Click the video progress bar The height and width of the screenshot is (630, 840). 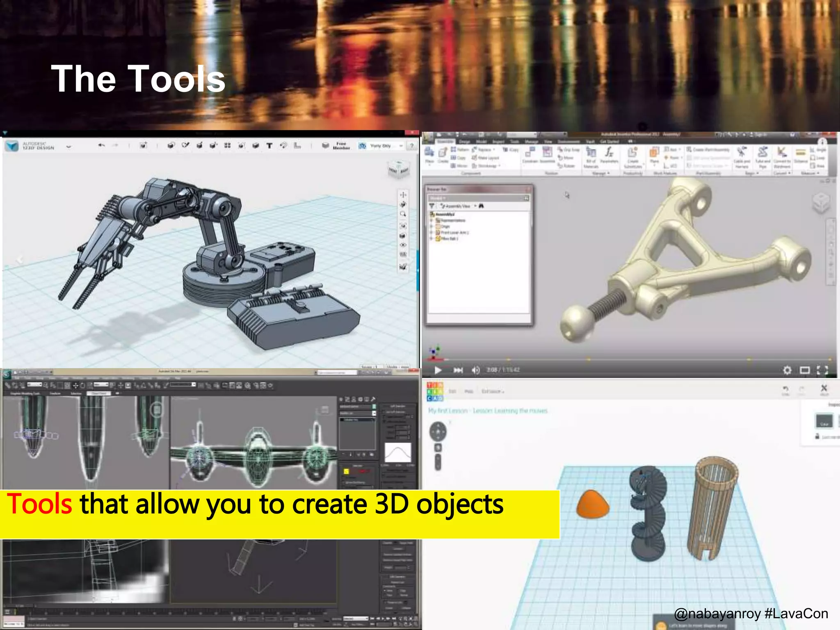(x=630, y=360)
